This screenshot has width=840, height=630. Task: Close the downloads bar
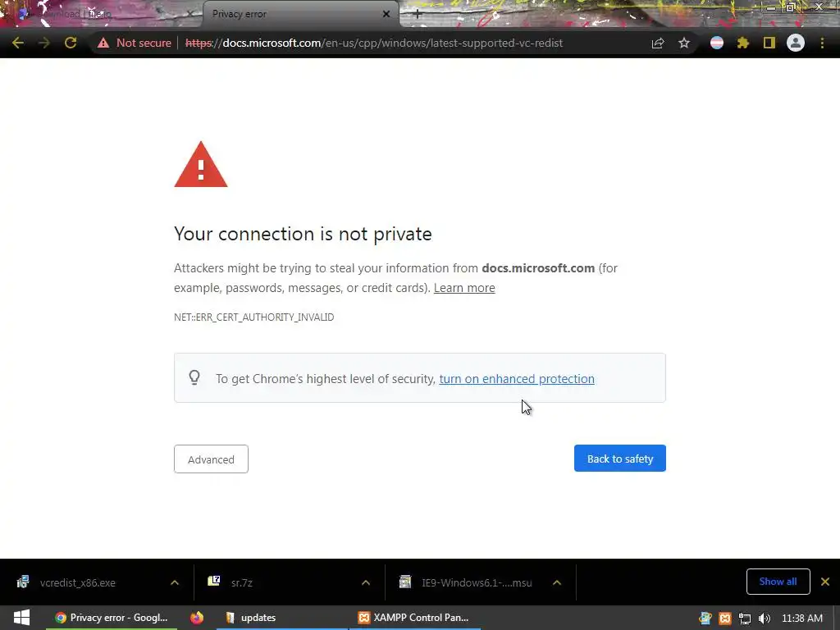coord(825,582)
